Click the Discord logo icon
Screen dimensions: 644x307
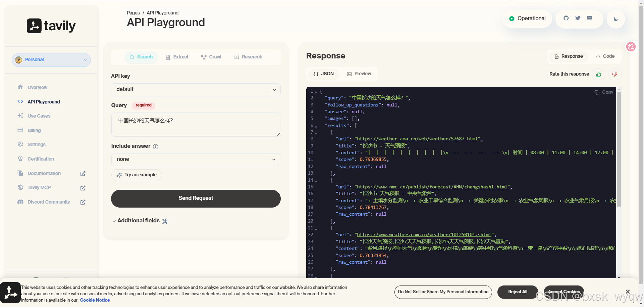[20, 202]
